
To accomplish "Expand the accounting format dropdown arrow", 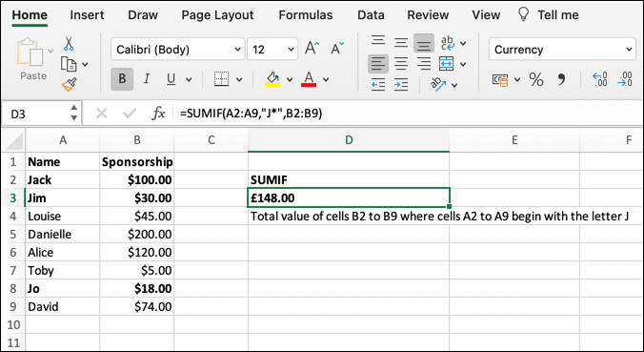I will point(517,79).
